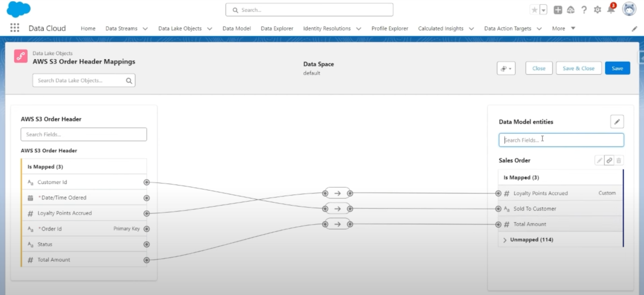Image resolution: width=644 pixels, height=295 pixels.
Task: Click the Salesforce cloud logo
Action: click(x=19, y=9)
